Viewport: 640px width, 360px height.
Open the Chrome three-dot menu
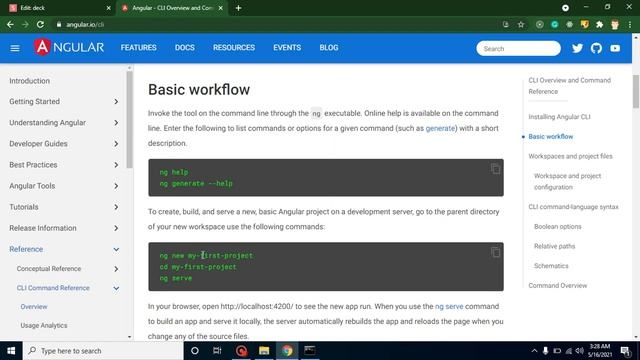click(630, 24)
